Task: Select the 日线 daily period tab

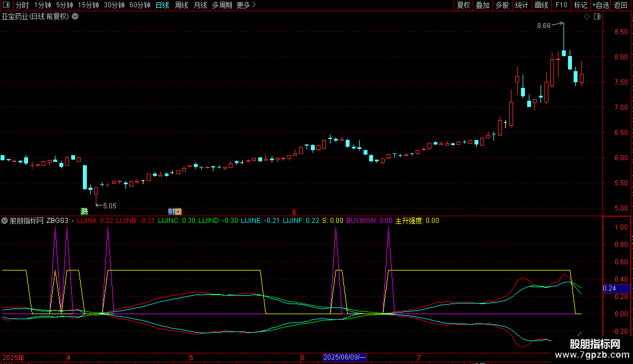Action: coord(162,5)
